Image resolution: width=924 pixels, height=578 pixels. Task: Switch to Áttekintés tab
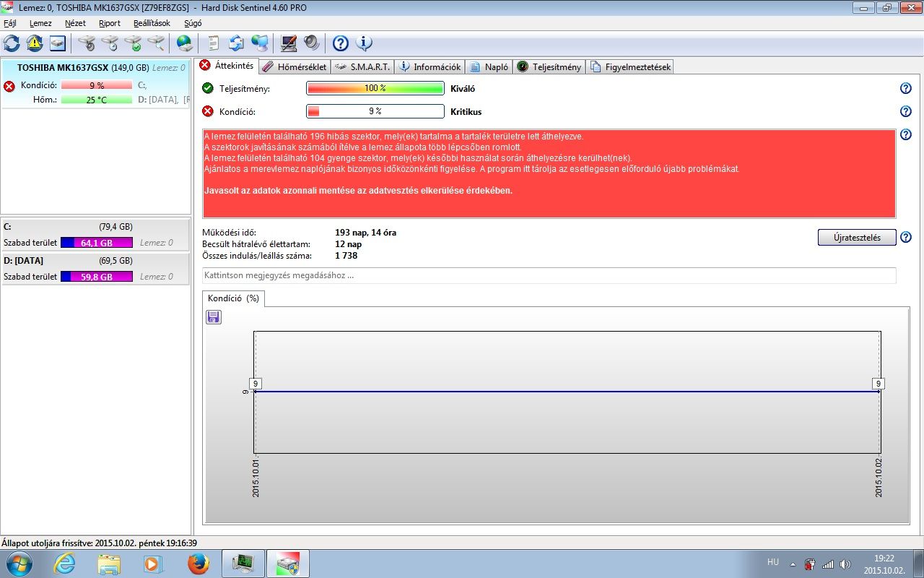[227, 66]
